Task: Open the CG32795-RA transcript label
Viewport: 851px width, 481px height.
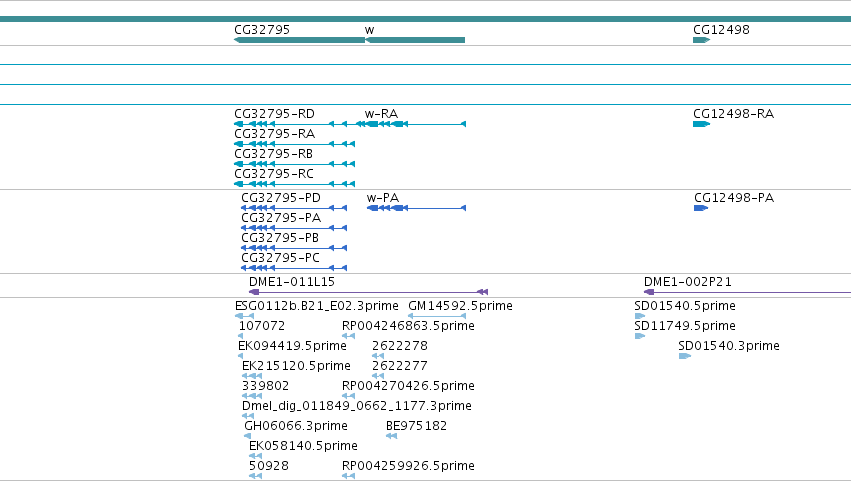Action: pyautogui.click(x=275, y=134)
